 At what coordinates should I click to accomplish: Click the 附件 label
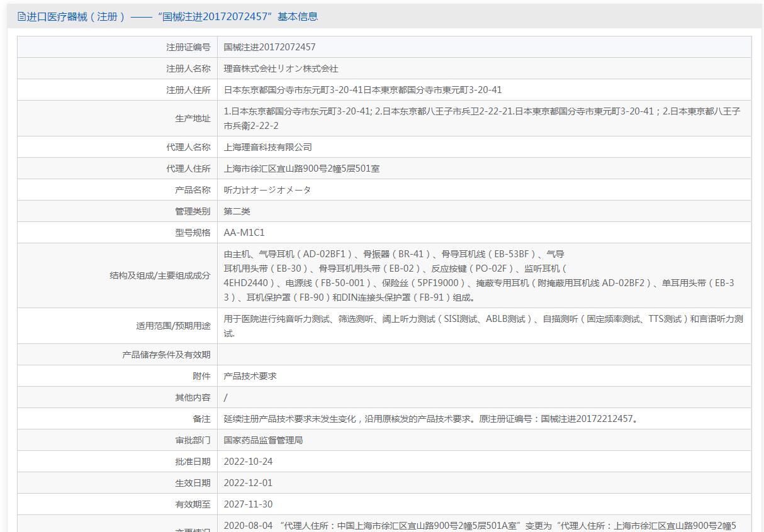[201, 376]
